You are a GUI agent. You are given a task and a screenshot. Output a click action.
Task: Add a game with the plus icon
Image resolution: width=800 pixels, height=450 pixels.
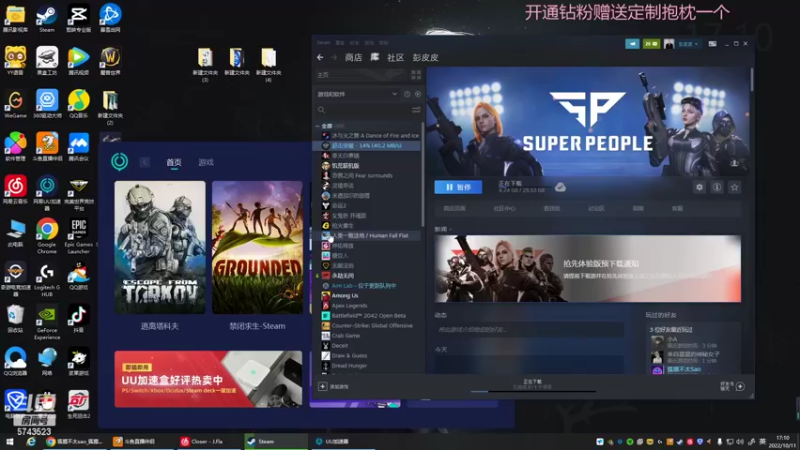tap(322, 386)
